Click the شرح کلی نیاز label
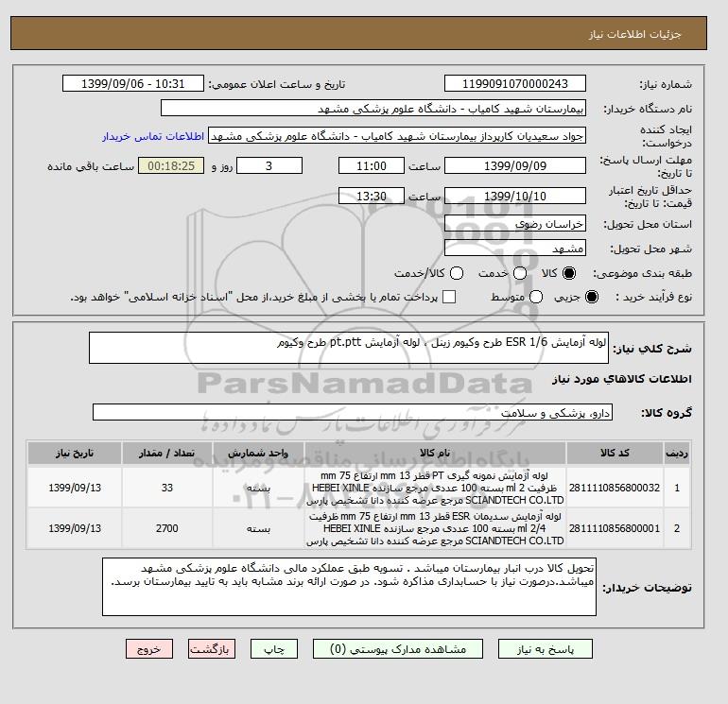Image resolution: width=728 pixels, height=704 pixels. coord(652,349)
